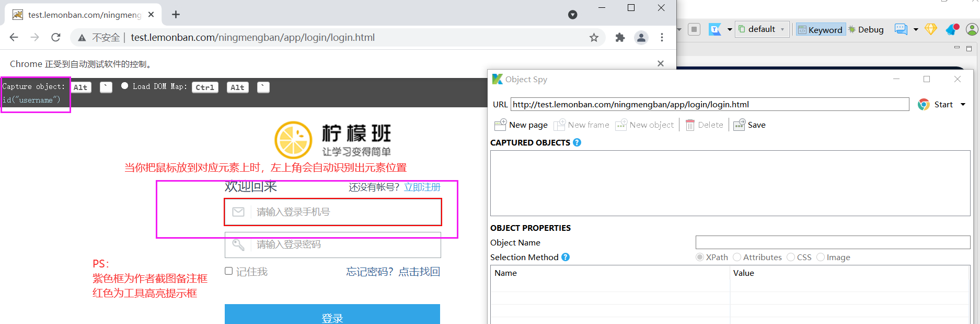Screen dimensions: 980x324
Task: Close the test.lemonban.com tab
Action: (151, 15)
